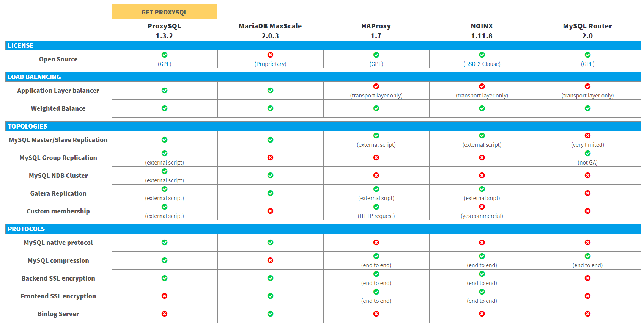Click ProxySQL's Binlog Server red cross
The width and height of the screenshot is (644, 326).
coord(164,314)
